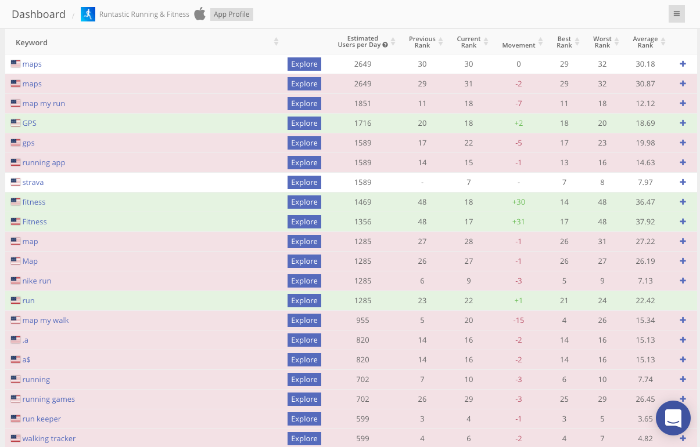Viewport: 700px width, 447px height.
Task: Click the plus icon in GPS row
Action: pyautogui.click(x=683, y=123)
